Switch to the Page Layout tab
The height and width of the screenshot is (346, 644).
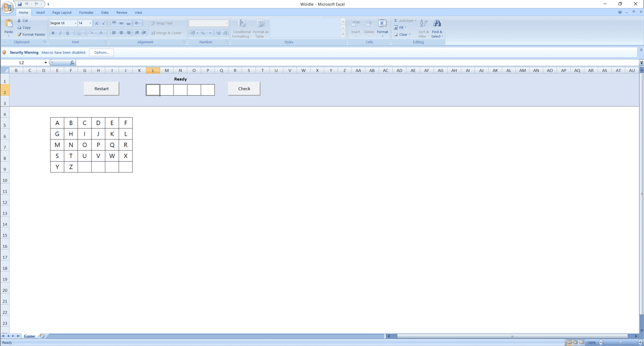pyautogui.click(x=62, y=12)
